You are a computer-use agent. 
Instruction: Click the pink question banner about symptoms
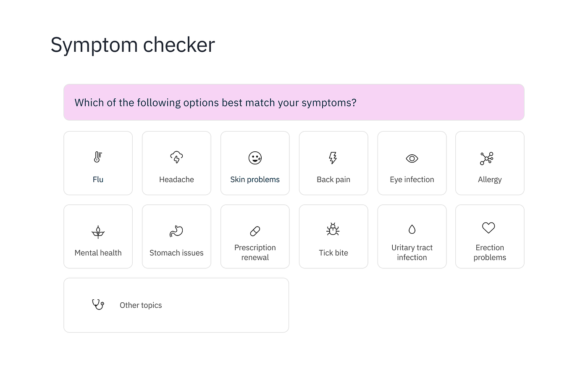pyautogui.click(x=294, y=102)
